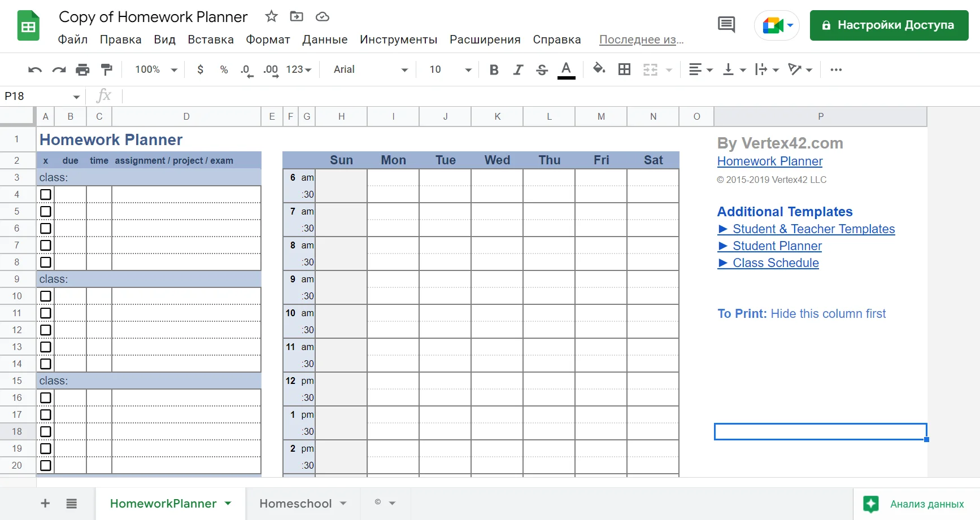Screen dimensions: 980x520
Task: Open the fill color bucket
Action: [x=599, y=69]
